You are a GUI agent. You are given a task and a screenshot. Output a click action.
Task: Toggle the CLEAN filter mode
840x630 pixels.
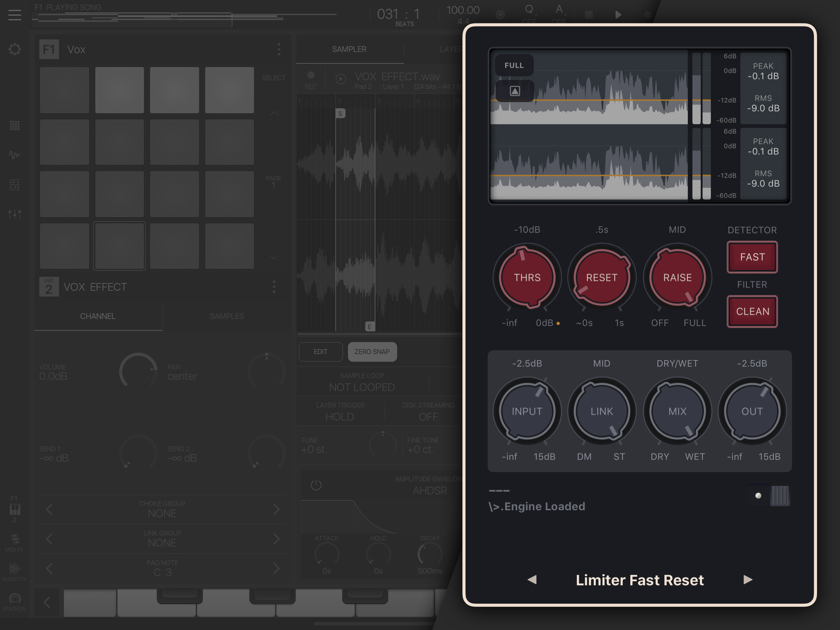(752, 312)
